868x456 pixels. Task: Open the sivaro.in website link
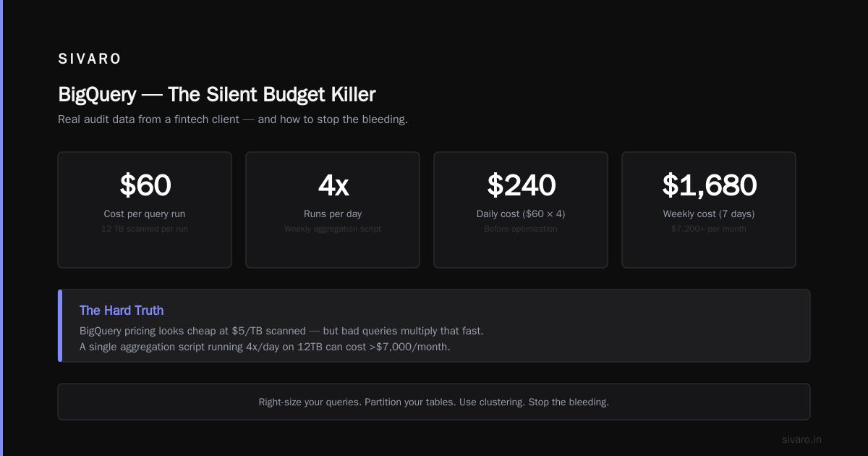(801, 439)
